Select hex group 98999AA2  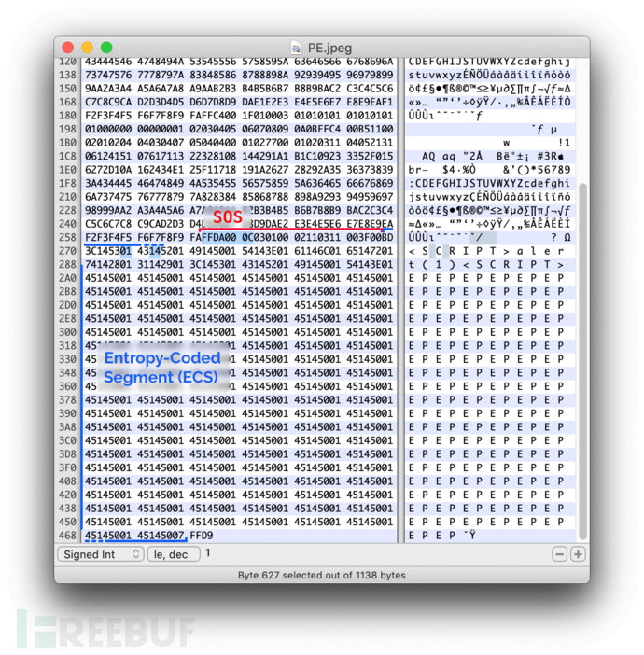click(108, 210)
